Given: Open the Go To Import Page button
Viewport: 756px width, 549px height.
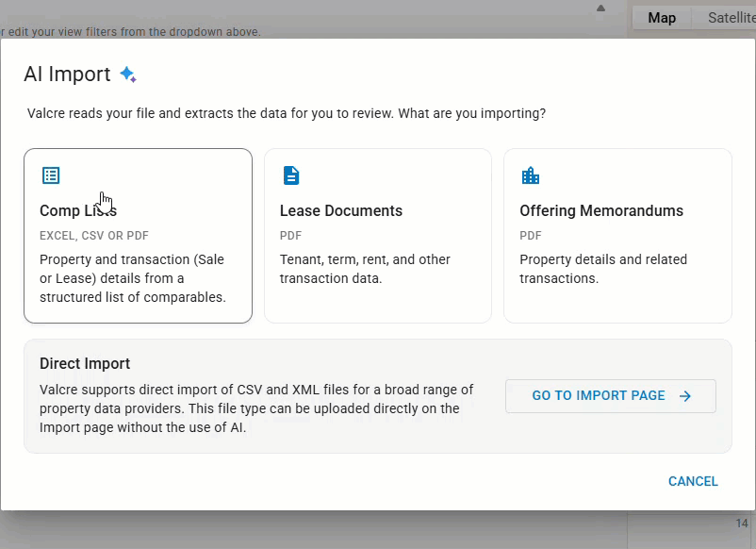Looking at the screenshot, I should (611, 396).
